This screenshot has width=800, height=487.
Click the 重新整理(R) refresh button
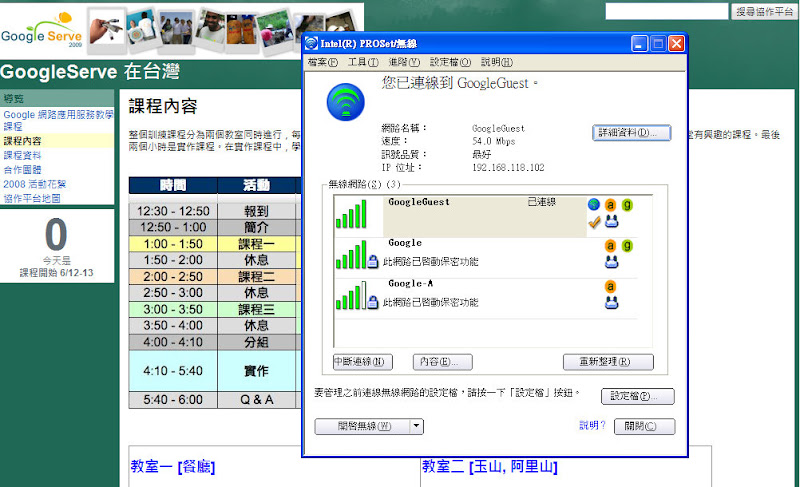tap(608, 362)
